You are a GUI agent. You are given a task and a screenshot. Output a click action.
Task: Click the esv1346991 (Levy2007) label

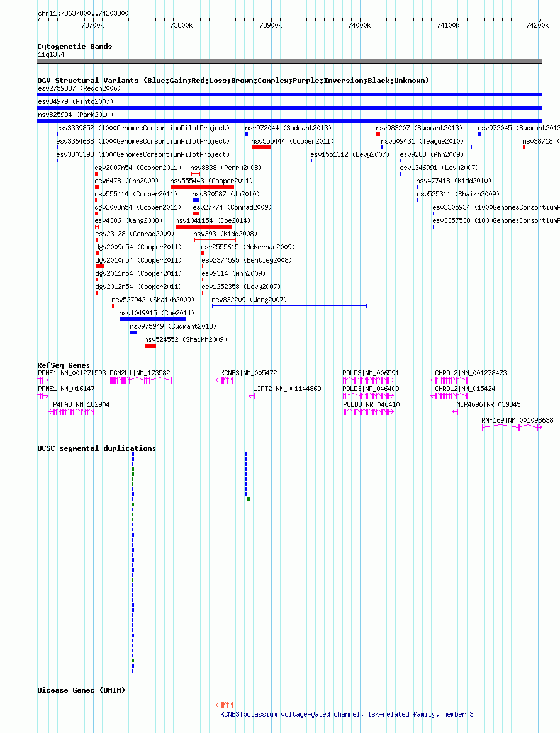439,168
